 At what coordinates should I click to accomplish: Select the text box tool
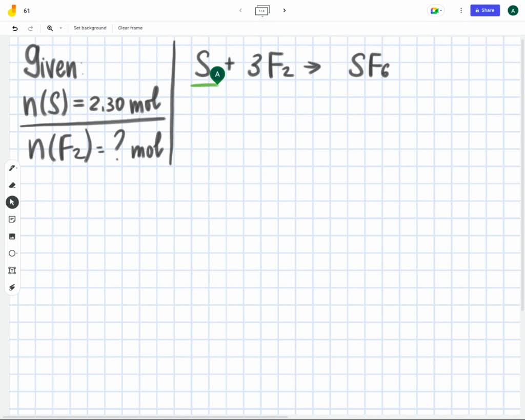point(12,270)
